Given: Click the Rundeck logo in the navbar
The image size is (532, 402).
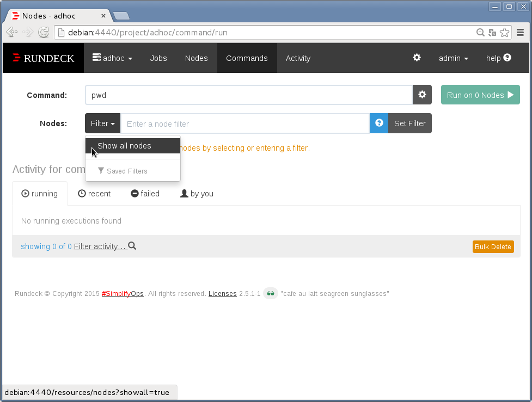Looking at the screenshot, I should coord(43,58).
